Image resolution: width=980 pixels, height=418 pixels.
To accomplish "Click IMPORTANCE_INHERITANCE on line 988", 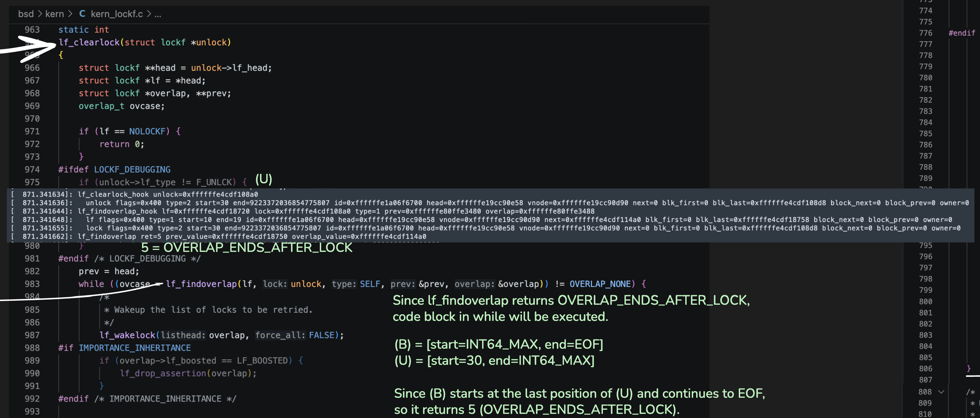I will click(x=135, y=348).
